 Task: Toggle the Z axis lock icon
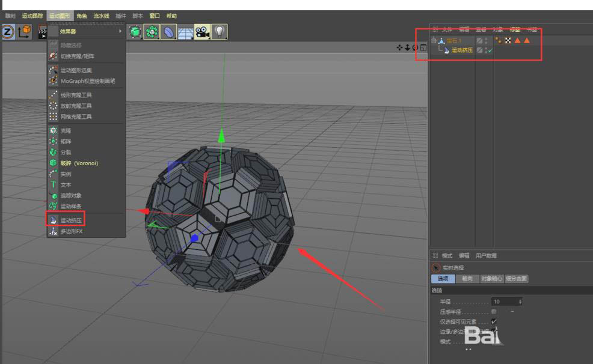click(8, 32)
